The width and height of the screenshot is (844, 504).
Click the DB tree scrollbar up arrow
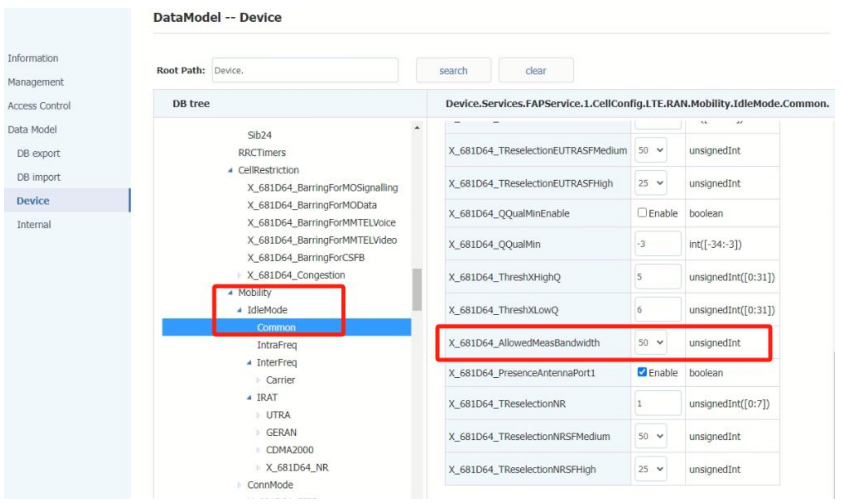417,128
